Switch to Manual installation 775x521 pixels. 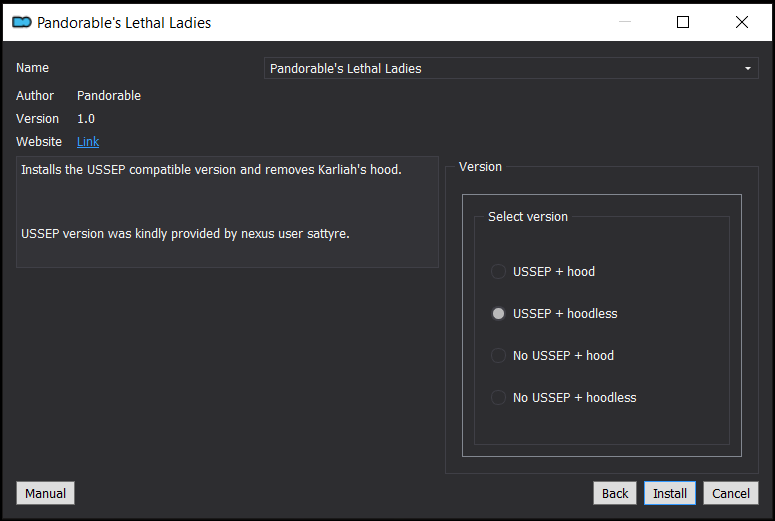coord(45,493)
